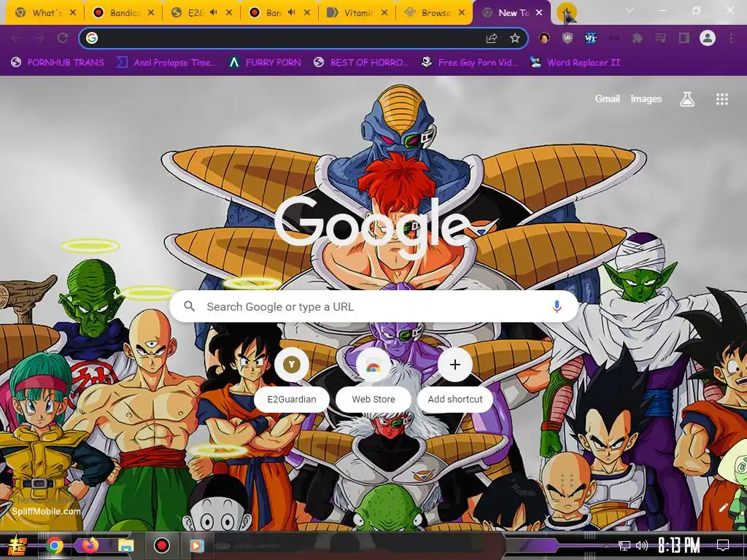The image size is (747, 560).
Task: Open Chrome from the taskbar
Action: (55, 545)
